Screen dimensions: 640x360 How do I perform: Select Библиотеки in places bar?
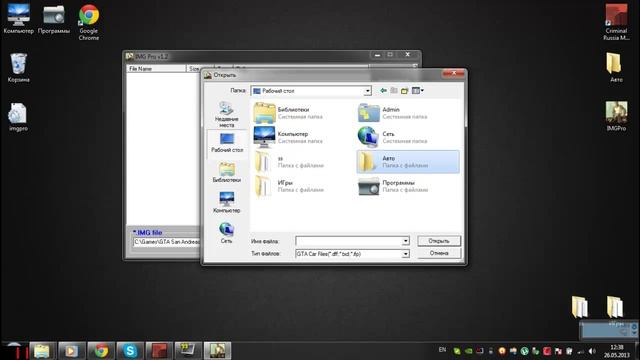tap(227, 172)
